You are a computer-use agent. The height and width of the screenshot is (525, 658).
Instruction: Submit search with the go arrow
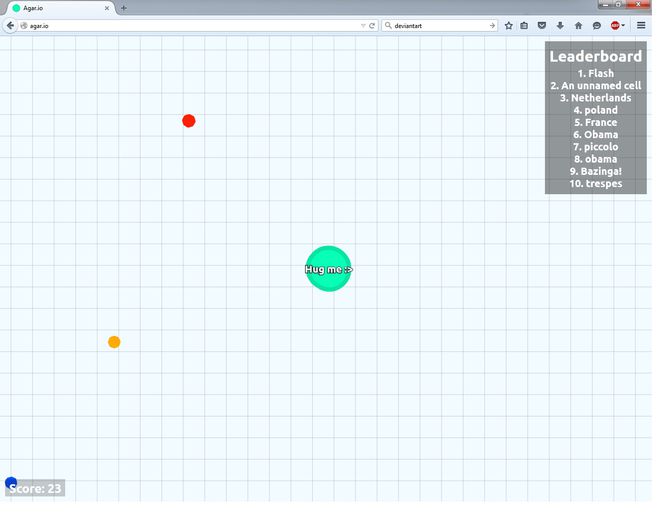pyautogui.click(x=492, y=25)
